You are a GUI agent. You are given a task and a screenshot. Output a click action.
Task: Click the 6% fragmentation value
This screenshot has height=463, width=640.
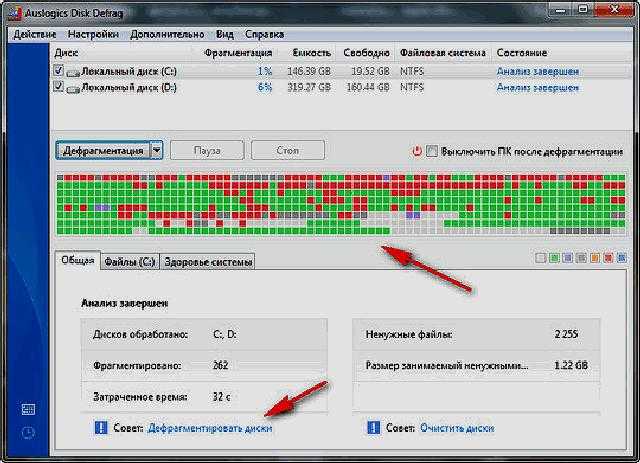point(264,87)
